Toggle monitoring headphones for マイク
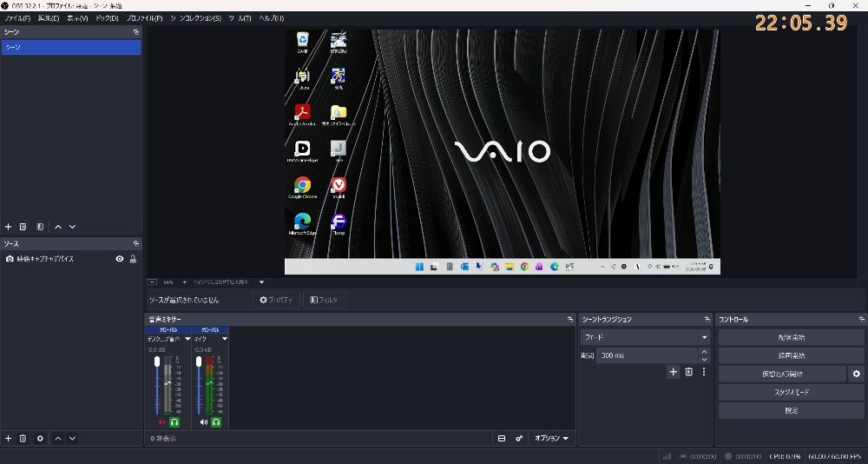Image resolution: width=868 pixels, height=464 pixels. coord(216,422)
